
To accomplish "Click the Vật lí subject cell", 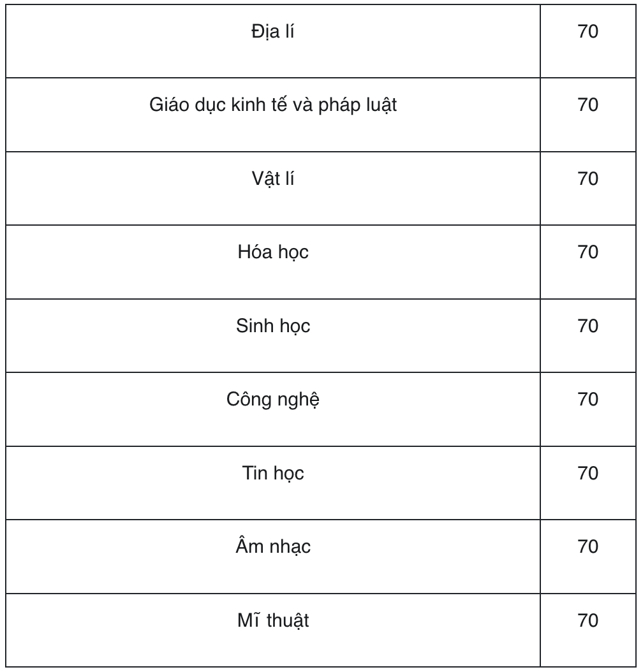I will (x=273, y=188).
